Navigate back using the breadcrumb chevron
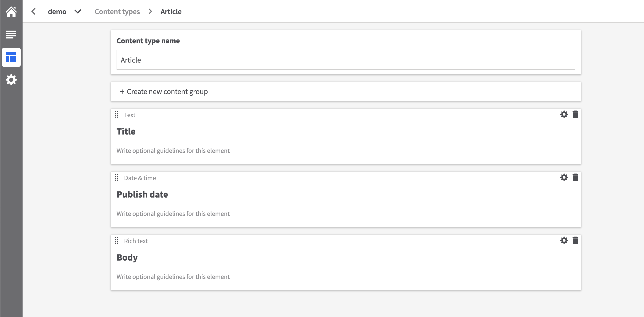The image size is (644, 317). 34,11
